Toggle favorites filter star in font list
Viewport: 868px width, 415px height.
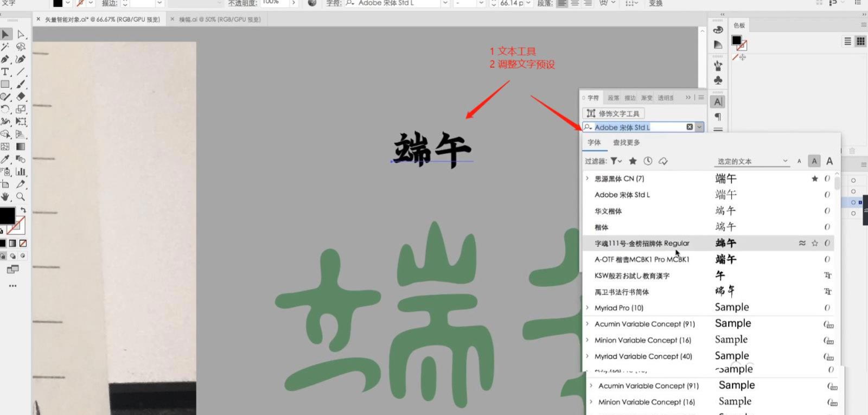click(x=633, y=161)
